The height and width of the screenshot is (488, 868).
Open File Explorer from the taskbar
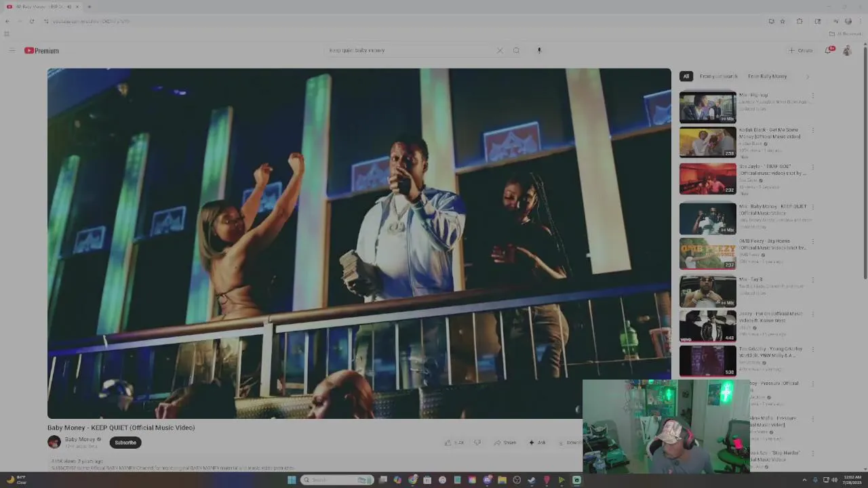pyautogui.click(x=502, y=480)
